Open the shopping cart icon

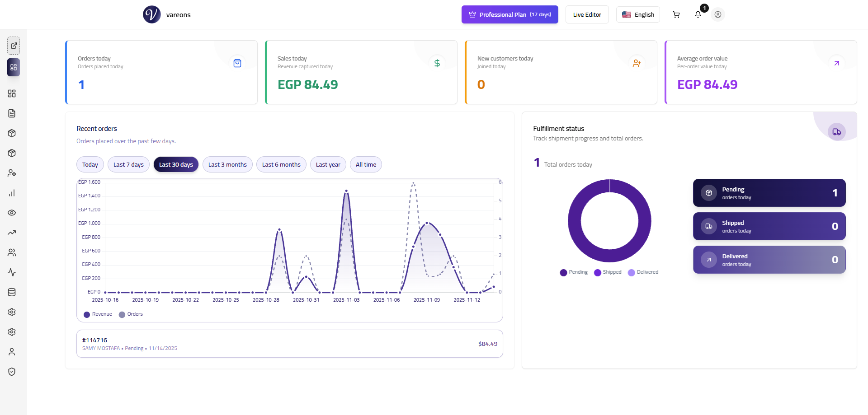point(676,14)
